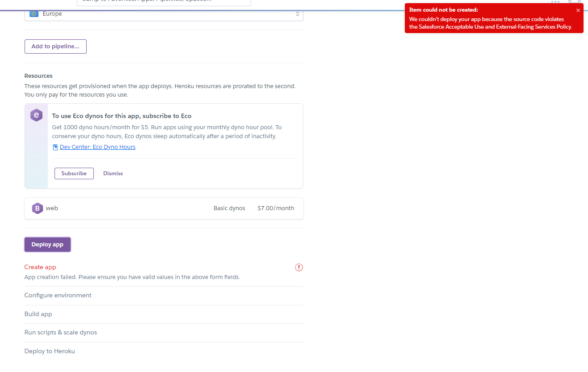
Task: Click the ellipsis icon in the top-right corner
Action: click(556, 2)
